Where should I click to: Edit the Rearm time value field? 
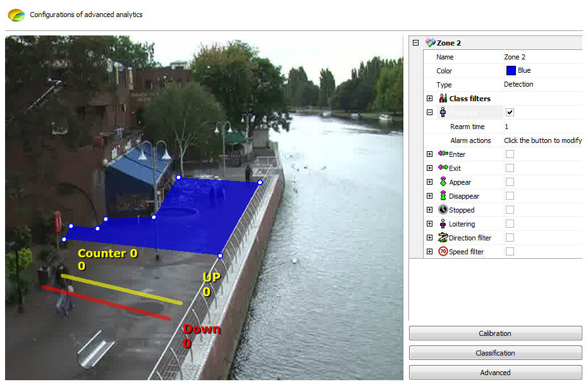coord(541,127)
